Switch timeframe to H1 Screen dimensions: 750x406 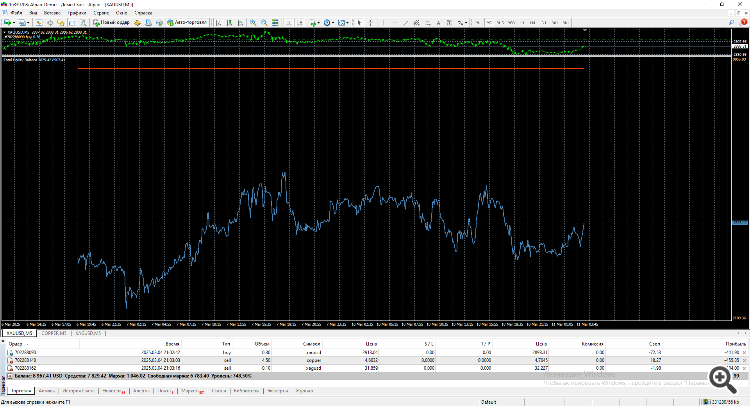point(522,22)
